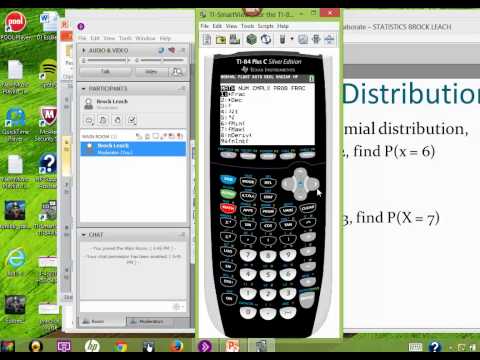Click the polling response icon under Brock Leach
Viewport: 480px width, 360px height.
(x=132, y=120)
